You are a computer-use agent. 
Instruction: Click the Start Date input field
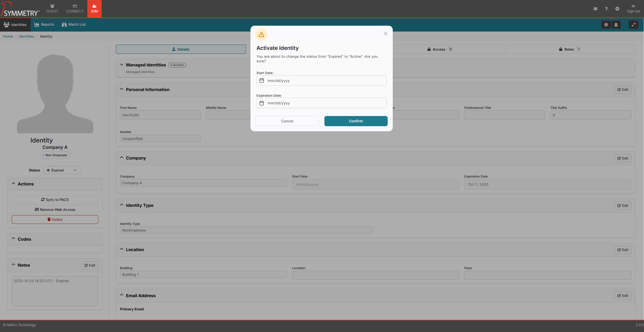(x=325, y=81)
